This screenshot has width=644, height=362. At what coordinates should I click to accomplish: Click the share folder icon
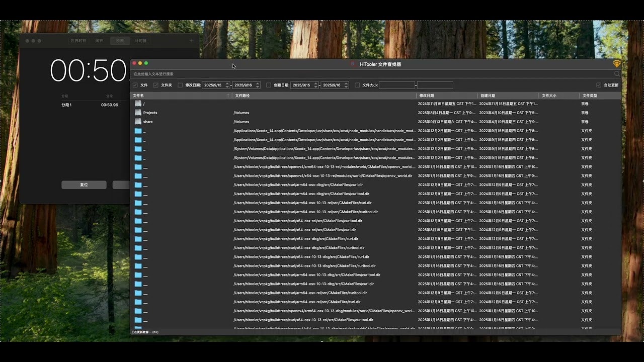coord(138,122)
